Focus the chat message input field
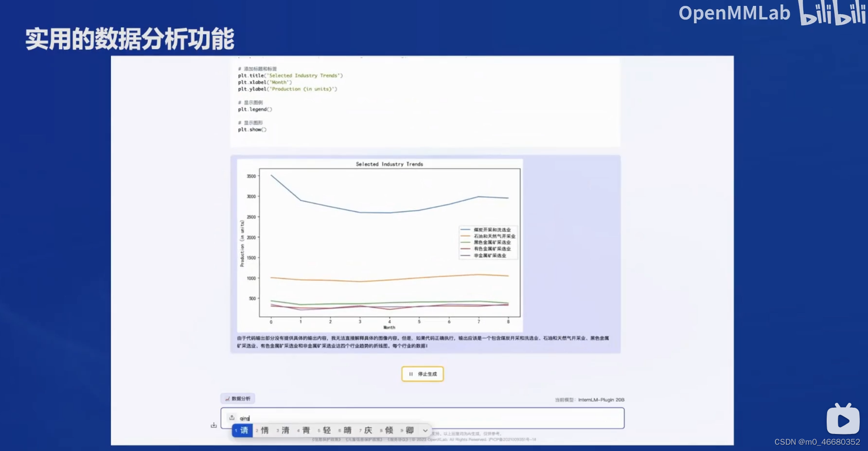The width and height of the screenshot is (868, 451). [x=423, y=418]
